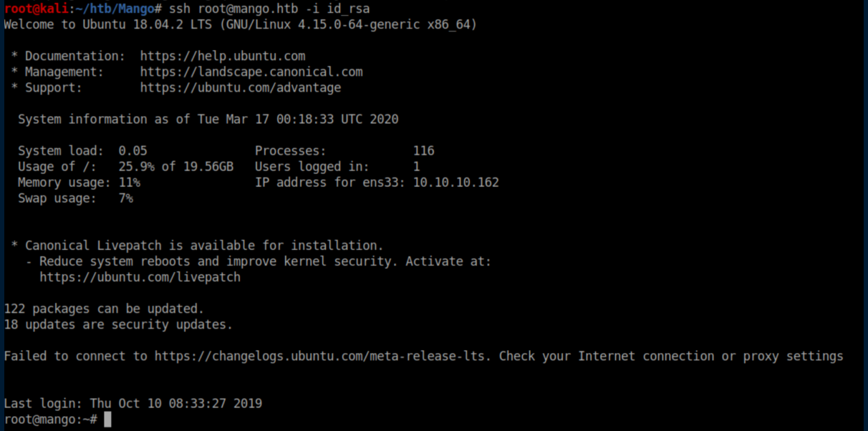The height and width of the screenshot is (431, 868).
Task: Click the 'Last login' timestamp line
Action: click(x=132, y=404)
